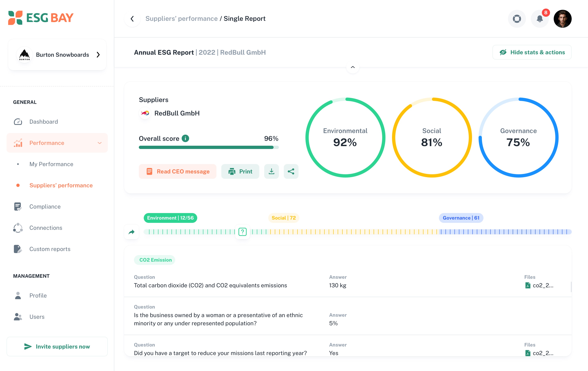This screenshot has width=588, height=371.
Task: Click the Custom reports file icon
Action: pos(18,249)
